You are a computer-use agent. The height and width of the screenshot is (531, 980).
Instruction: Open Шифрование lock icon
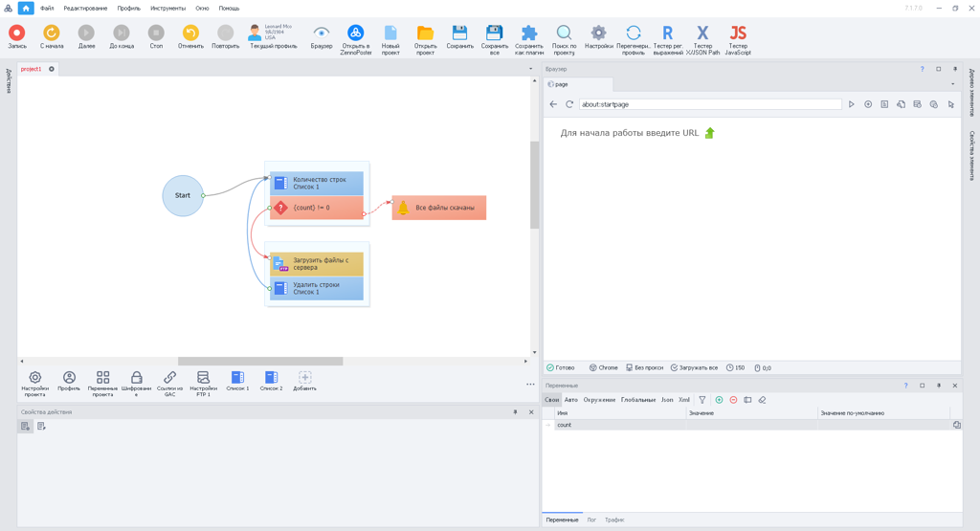tap(136, 383)
